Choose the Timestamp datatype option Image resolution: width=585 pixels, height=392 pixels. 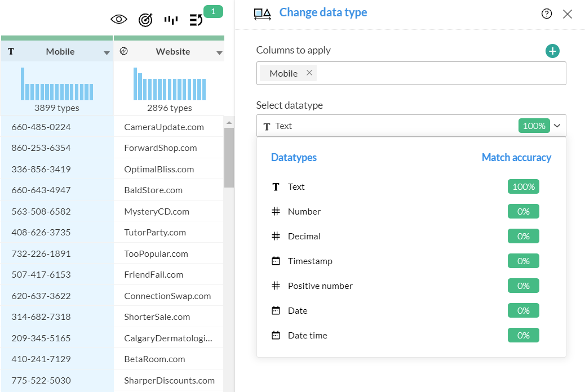tap(310, 261)
